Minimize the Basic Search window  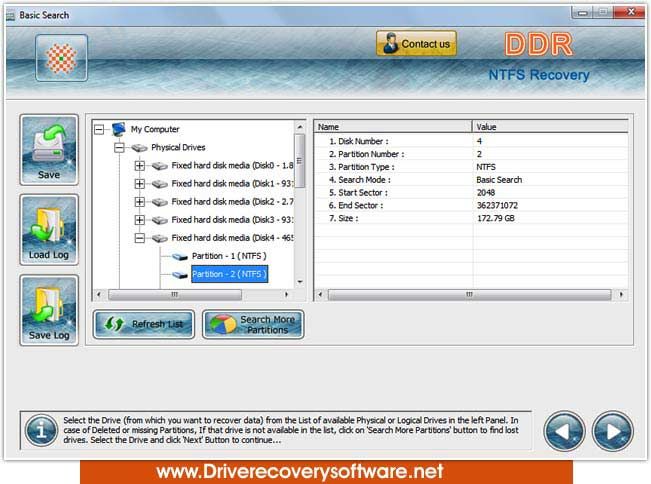click(x=582, y=13)
